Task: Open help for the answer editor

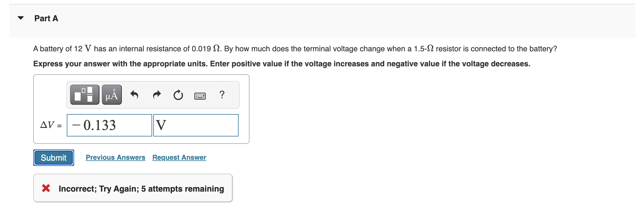Action: 222,95
